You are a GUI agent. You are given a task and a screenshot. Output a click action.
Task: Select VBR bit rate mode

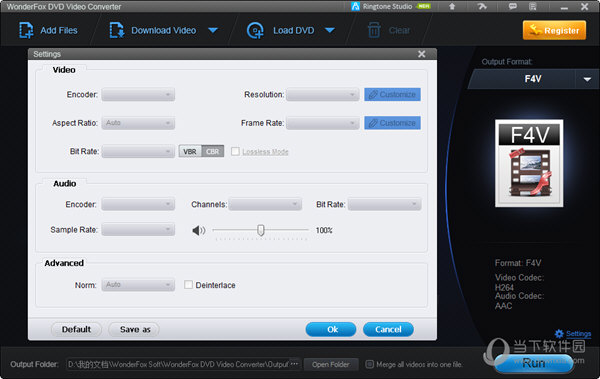(190, 152)
